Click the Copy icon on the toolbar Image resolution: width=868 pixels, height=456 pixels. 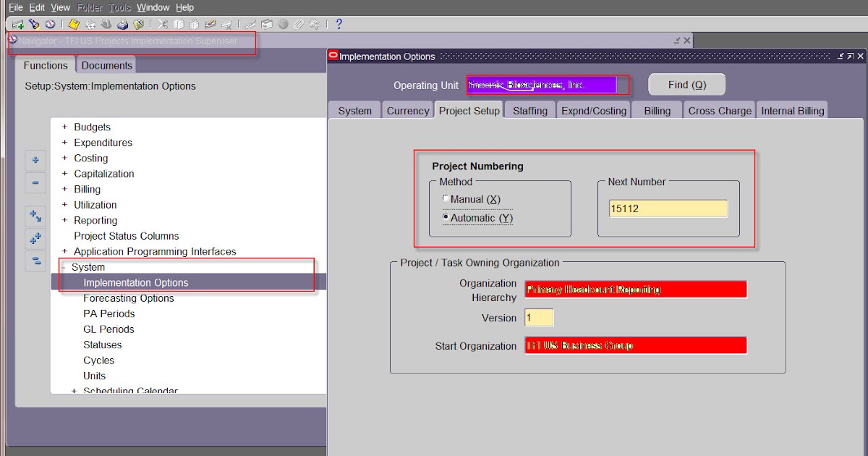pos(178,23)
